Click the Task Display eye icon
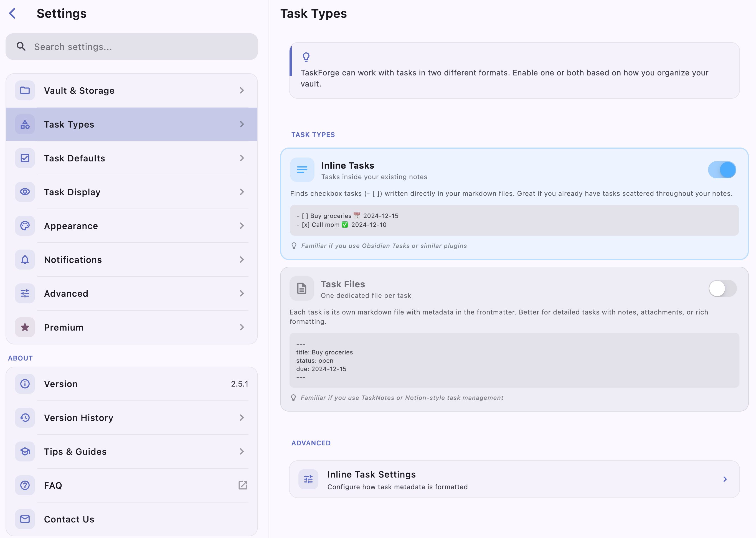This screenshot has width=756, height=538. pos(25,192)
